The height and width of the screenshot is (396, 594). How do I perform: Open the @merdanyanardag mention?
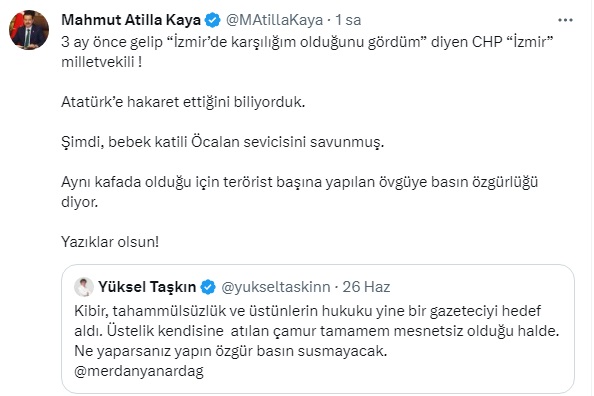click(x=139, y=371)
